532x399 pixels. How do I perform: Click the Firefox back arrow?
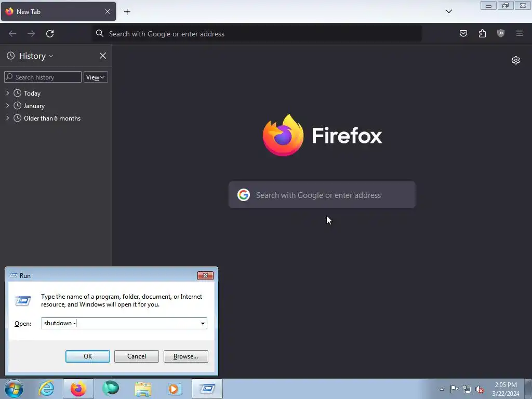(x=12, y=34)
